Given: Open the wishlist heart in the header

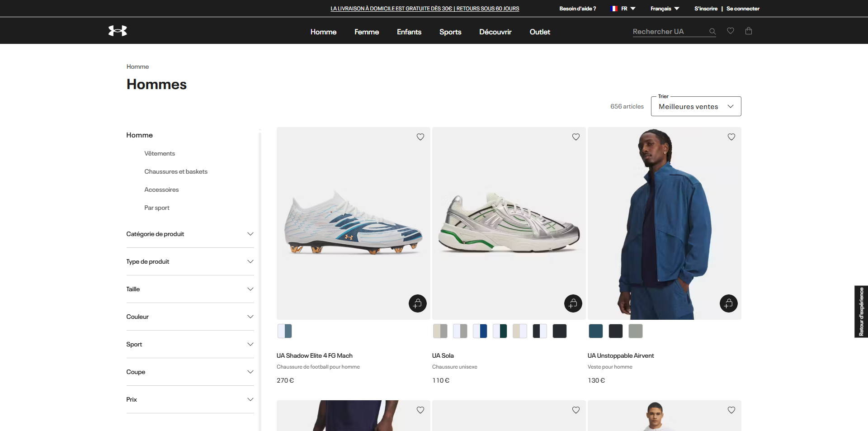Looking at the screenshot, I should coord(731,31).
